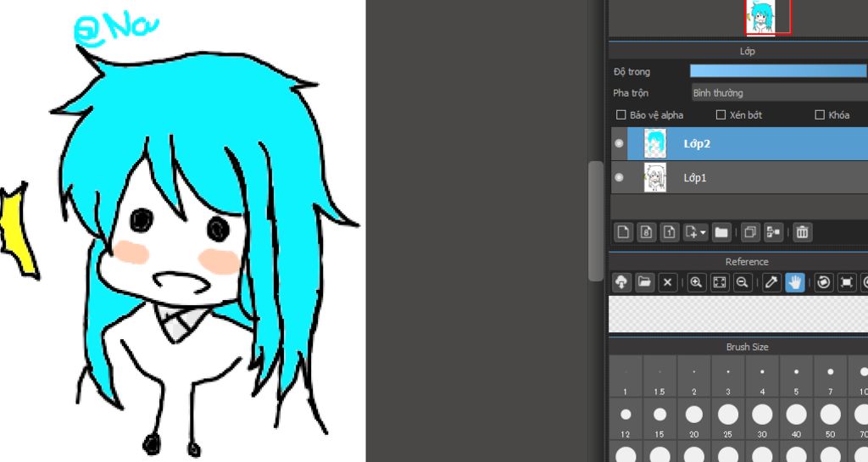Zoom out of the reference image
The height and width of the screenshot is (462, 868).
pyautogui.click(x=743, y=283)
